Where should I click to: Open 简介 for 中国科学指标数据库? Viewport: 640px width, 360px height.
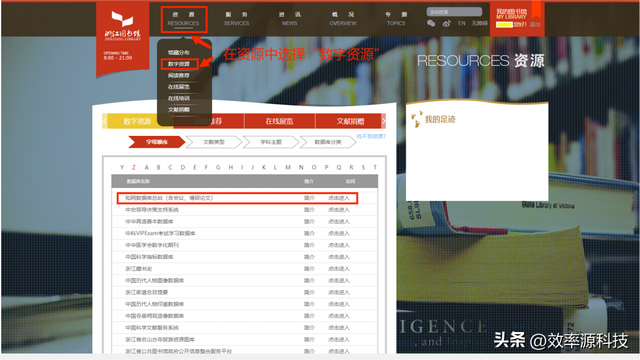pos(309,257)
